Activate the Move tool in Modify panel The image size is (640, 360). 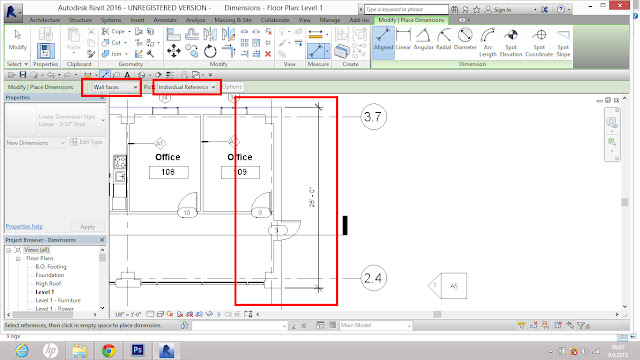click(x=174, y=51)
